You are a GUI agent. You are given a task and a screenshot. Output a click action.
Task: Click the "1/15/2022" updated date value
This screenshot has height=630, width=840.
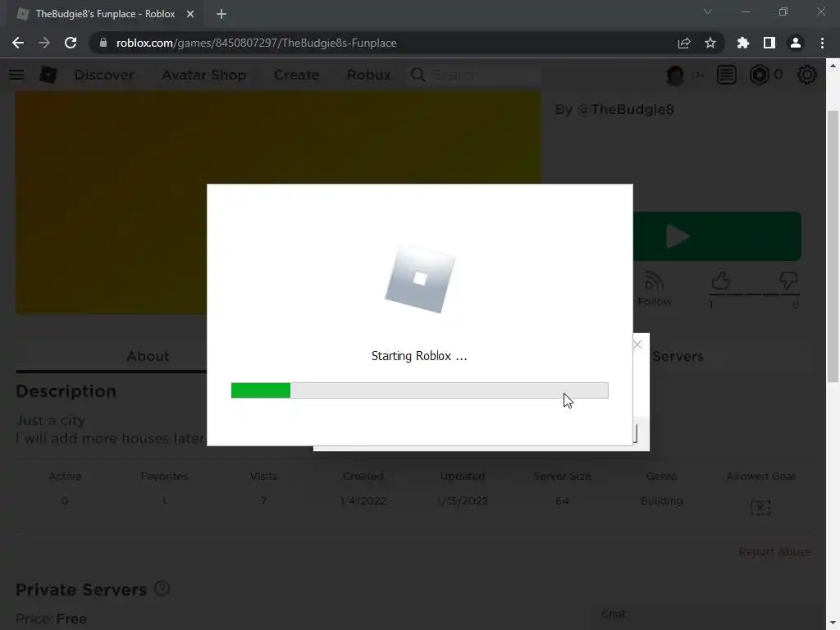pyautogui.click(x=463, y=501)
